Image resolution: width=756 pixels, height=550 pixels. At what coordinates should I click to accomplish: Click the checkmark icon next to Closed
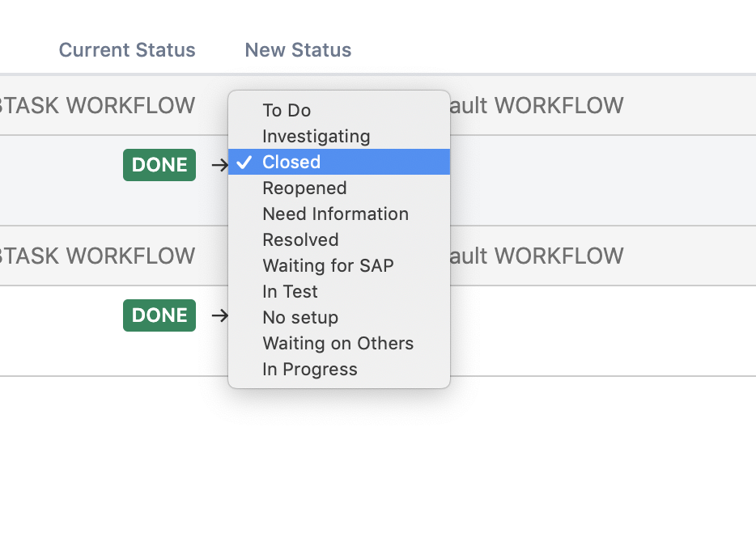(x=244, y=163)
